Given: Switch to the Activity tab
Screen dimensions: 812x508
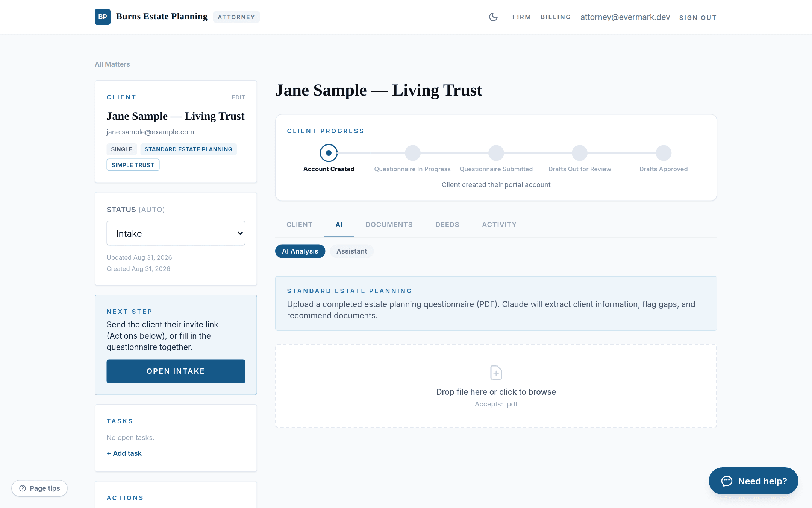Looking at the screenshot, I should [x=499, y=225].
